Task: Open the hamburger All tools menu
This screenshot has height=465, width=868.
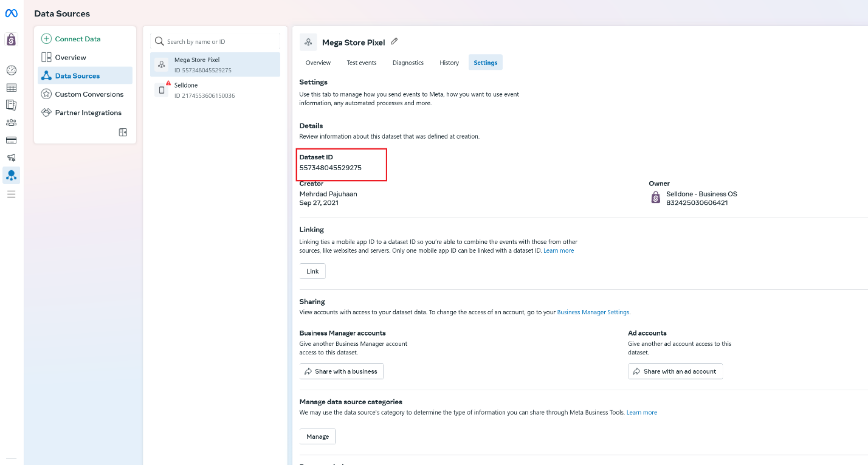Action: [x=12, y=194]
